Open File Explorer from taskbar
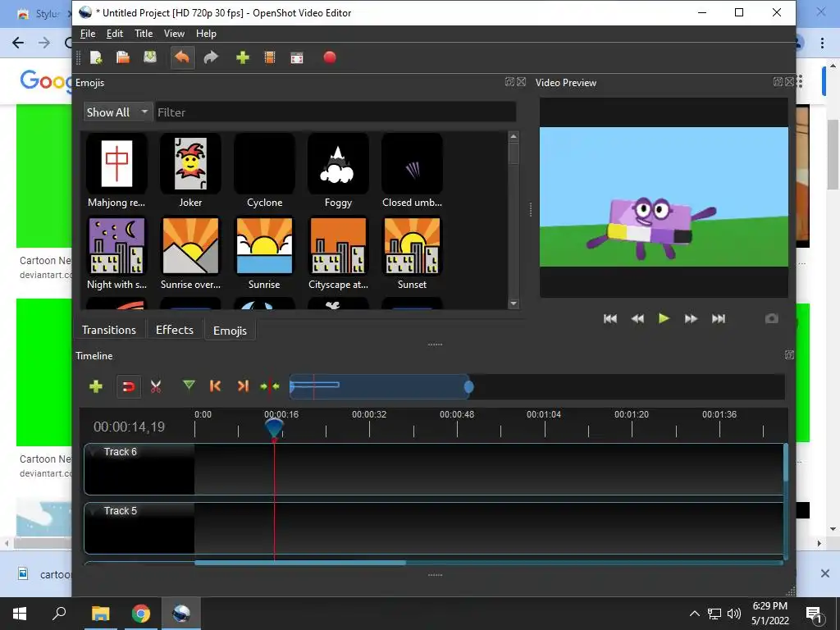The height and width of the screenshot is (630, 840). (100, 614)
